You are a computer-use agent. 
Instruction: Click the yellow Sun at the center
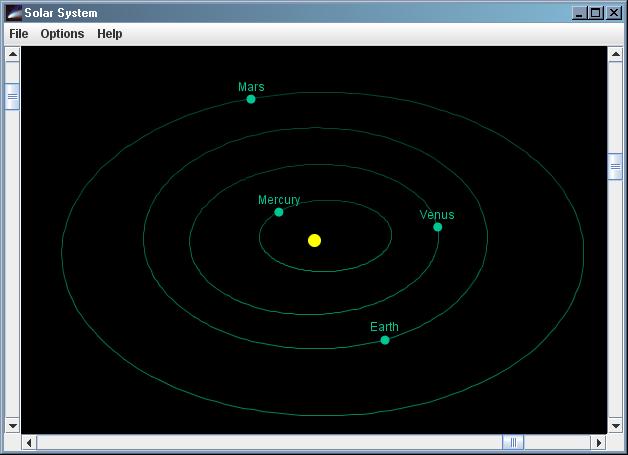click(x=314, y=240)
